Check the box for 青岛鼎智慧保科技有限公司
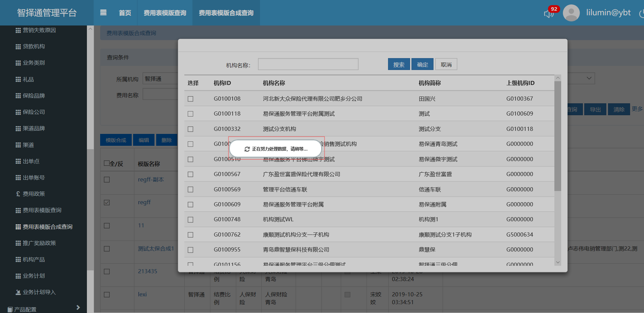The image size is (644, 313). click(190, 250)
